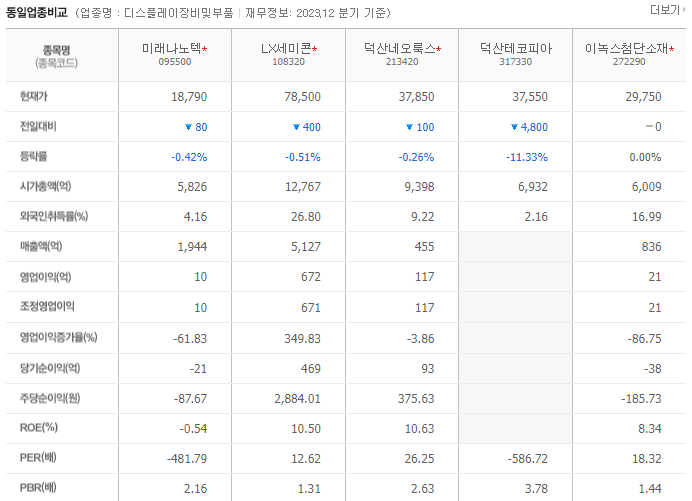The width and height of the screenshot is (692, 501).
Task: Select the PER(배) row label
Action: pos(38,458)
